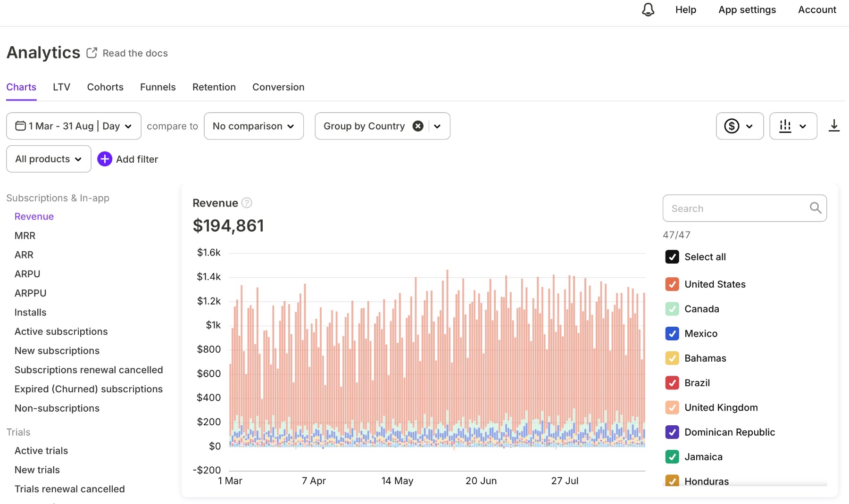
Task: Toggle the United Kingdom checkbox
Action: click(672, 407)
